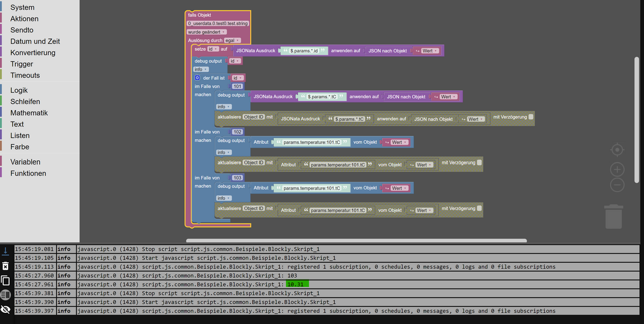Screen dimensions: 644x324
Task: Tick 'mit Verzögerung' checkbox in case 102
Action: click(479, 162)
